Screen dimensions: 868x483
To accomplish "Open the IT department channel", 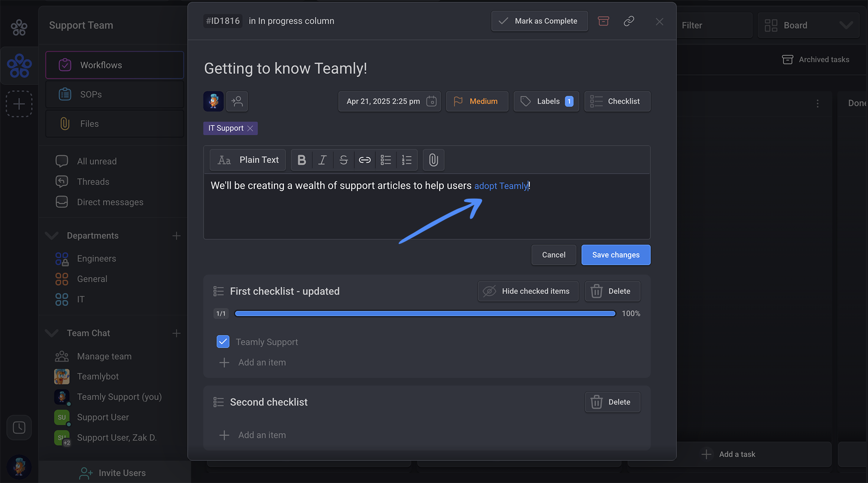I will (81, 299).
